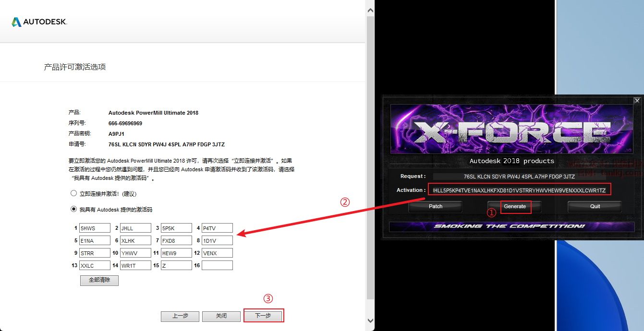Click the 产品许可激活选项 page heading
Image resolution: width=644 pixels, height=331 pixels.
[75, 67]
